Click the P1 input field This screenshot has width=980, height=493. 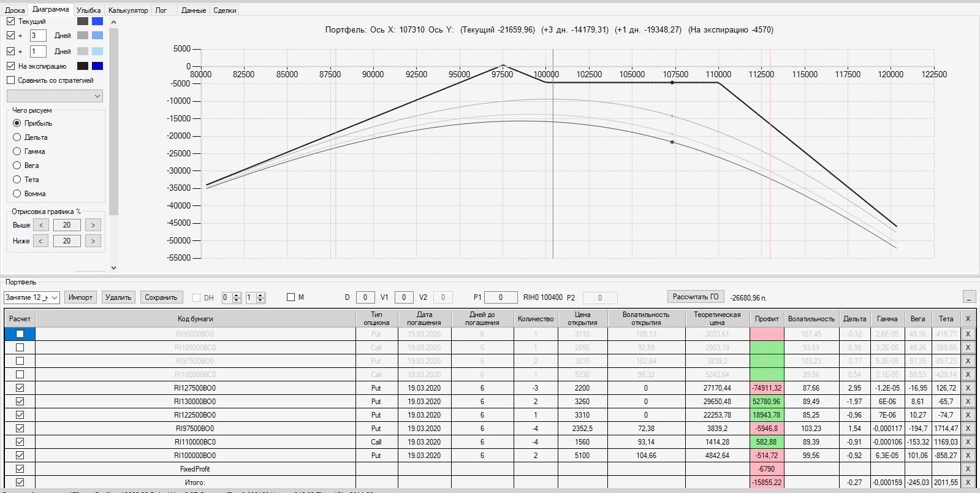point(501,297)
